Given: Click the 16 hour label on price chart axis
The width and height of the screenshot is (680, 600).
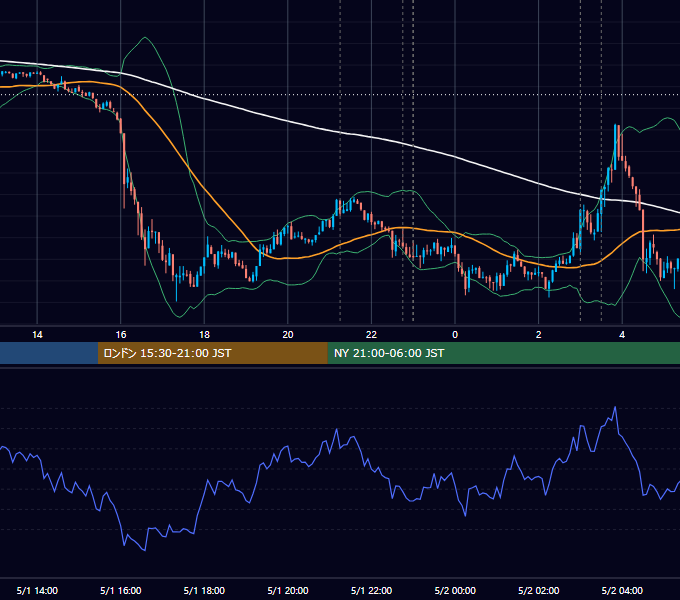Looking at the screenshot, I should pyautogui.click(x=121, y=335).
